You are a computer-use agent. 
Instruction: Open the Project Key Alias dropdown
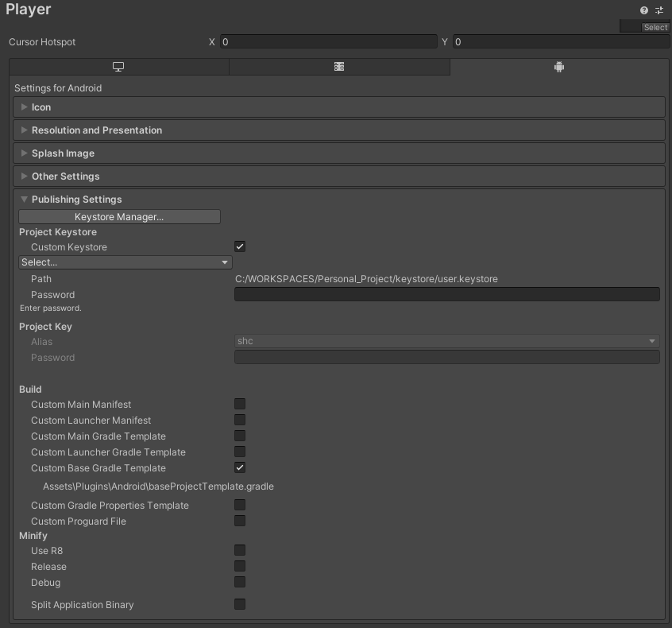(447, 341)
